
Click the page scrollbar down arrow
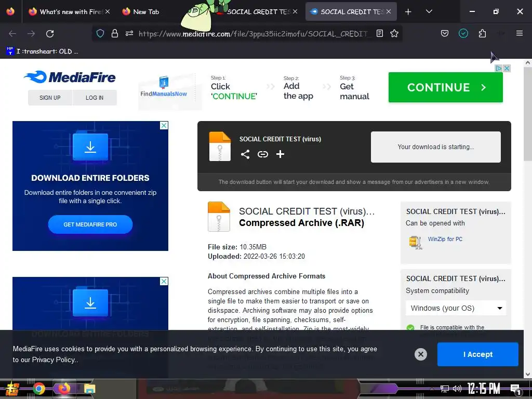click(528, 374)
